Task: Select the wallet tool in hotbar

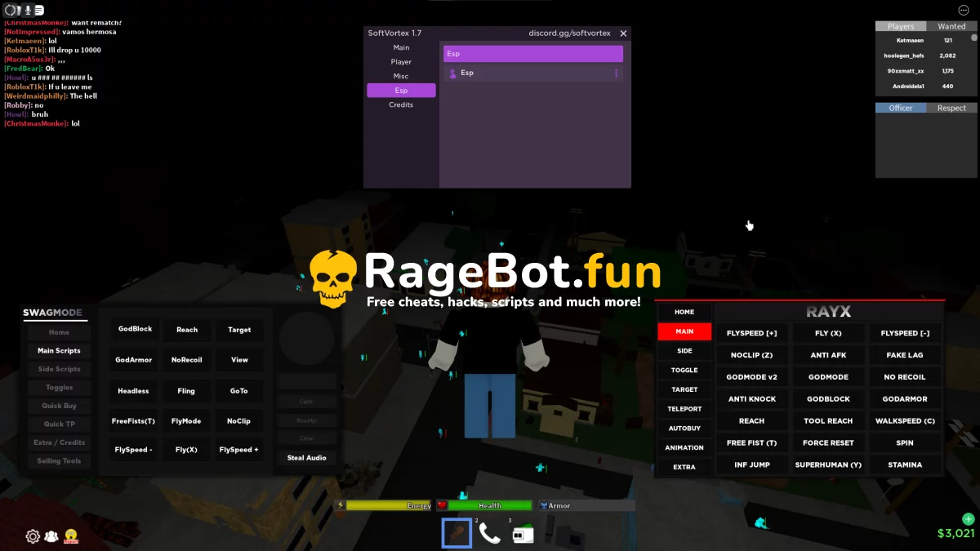Action: tap(523, 534)
